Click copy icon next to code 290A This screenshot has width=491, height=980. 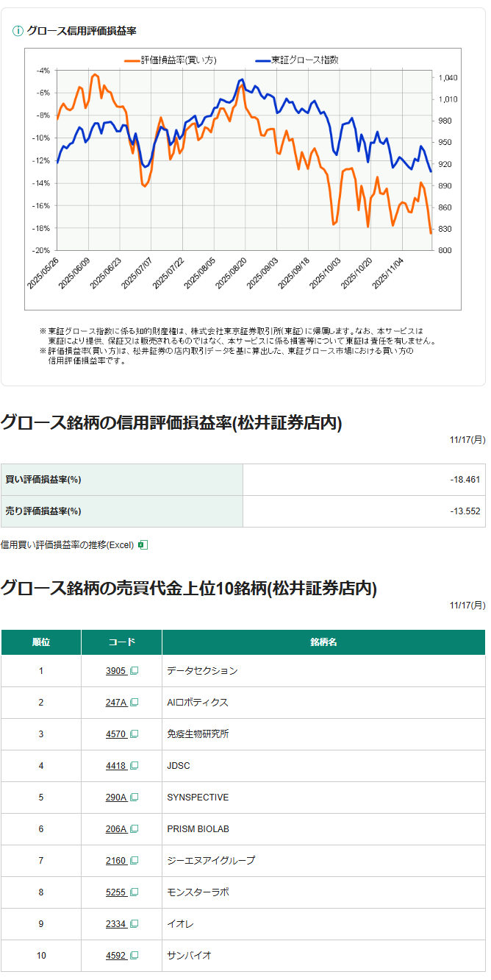click(135, 798)
